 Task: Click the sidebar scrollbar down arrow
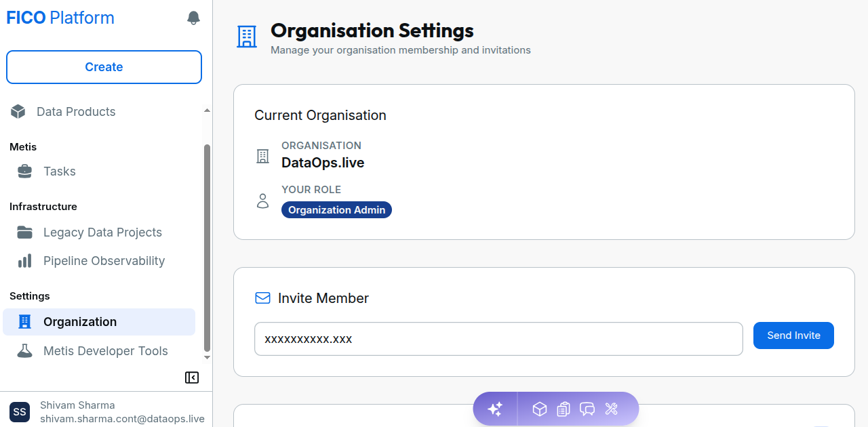point(208,357)
